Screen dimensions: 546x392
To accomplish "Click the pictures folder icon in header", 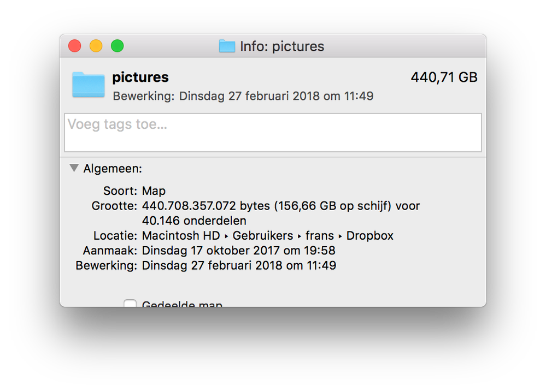I will coord(88,85).
